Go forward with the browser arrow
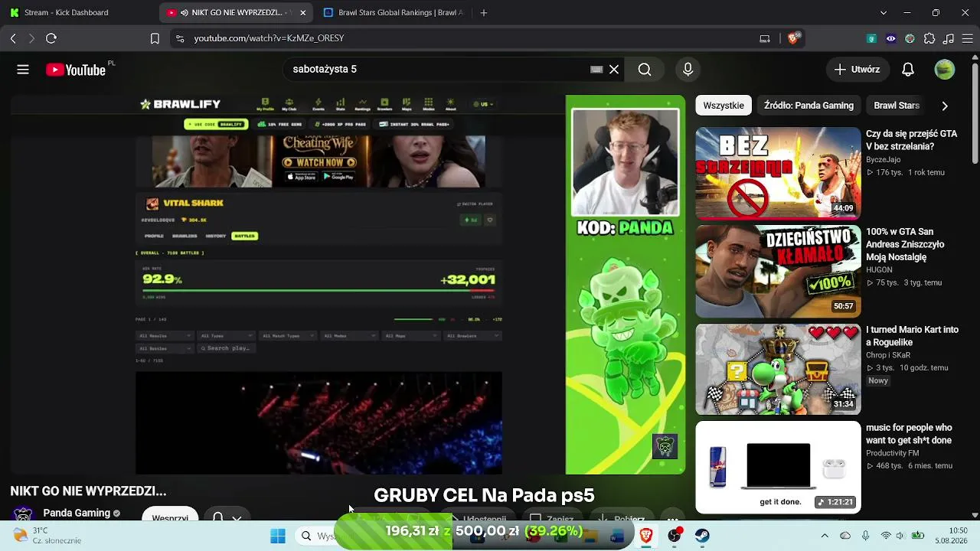The height and width of the screenshot is (551, 980). [x=31, y=38]
